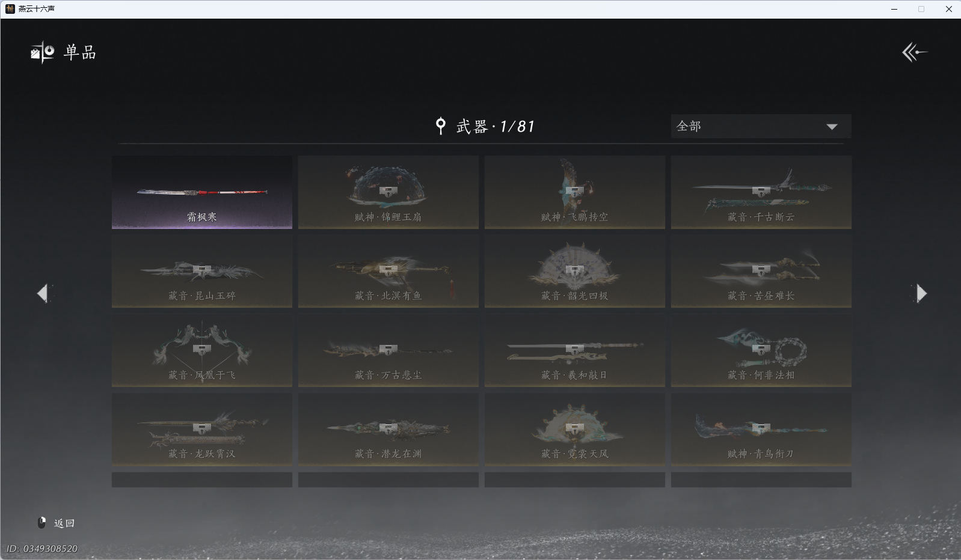The image size is (961, 560).
Task: Select the 藏音·北溟有鱼 weapon
Action: click(388, 271)
